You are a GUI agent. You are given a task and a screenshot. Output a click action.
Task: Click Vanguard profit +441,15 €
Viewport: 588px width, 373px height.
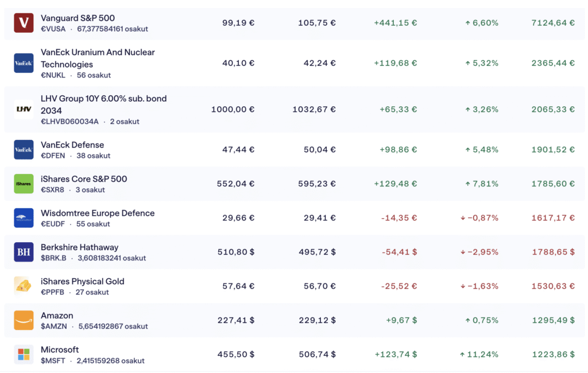pyautogui.click(x=395, y=23)
